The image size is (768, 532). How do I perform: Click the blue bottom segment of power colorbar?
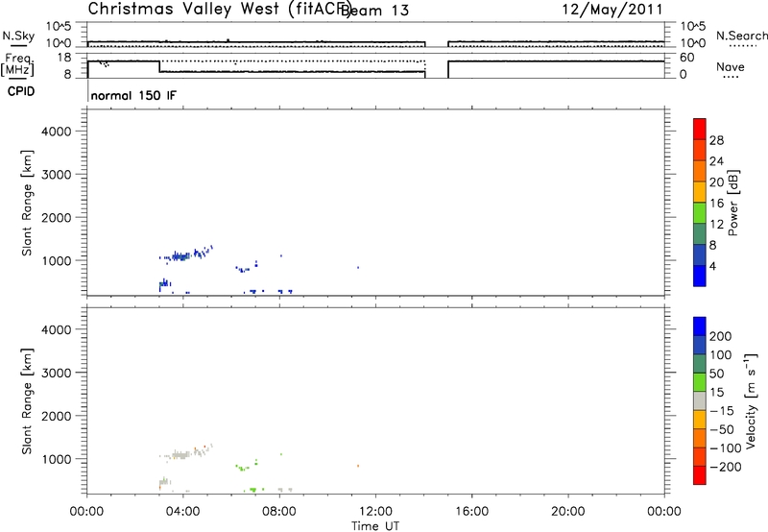(x=700, y=276)
